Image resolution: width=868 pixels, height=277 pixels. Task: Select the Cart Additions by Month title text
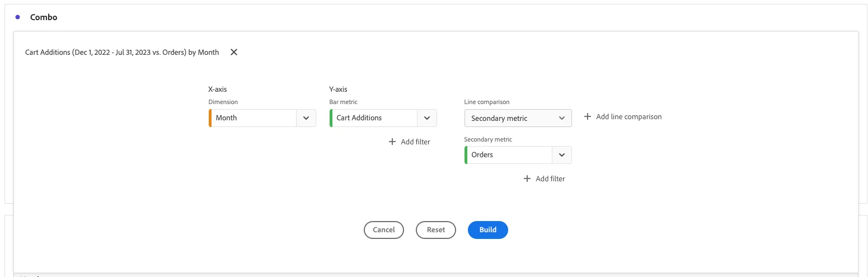pyautogui.click(x=122, y=52)
